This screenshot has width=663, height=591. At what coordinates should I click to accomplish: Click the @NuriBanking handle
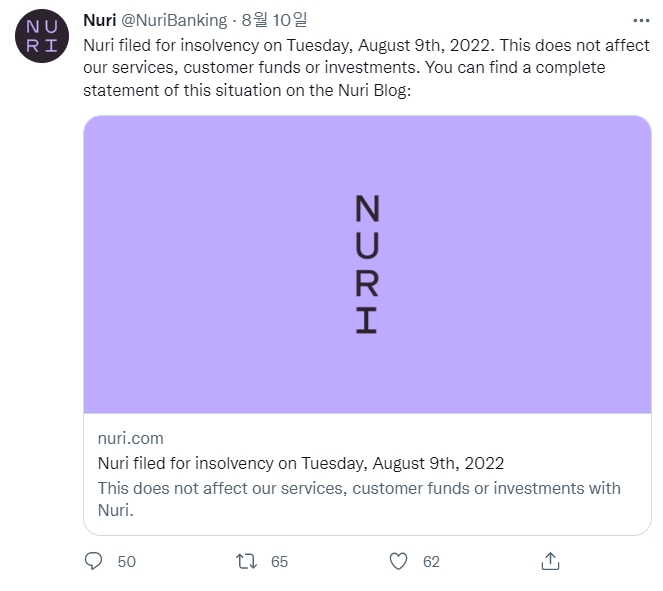pos(174,21)
